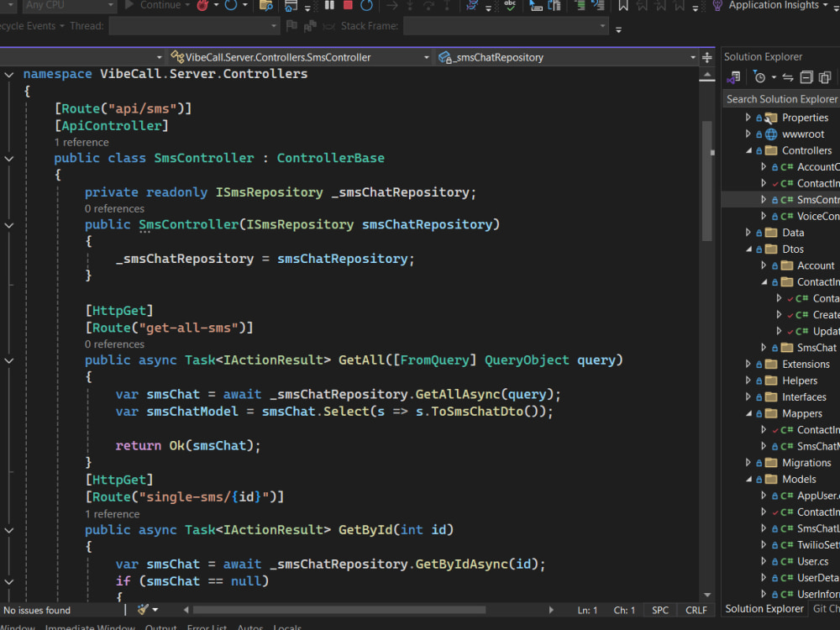Click the No issues found status
Screen dimensions: 840x630
click(37, 610)
